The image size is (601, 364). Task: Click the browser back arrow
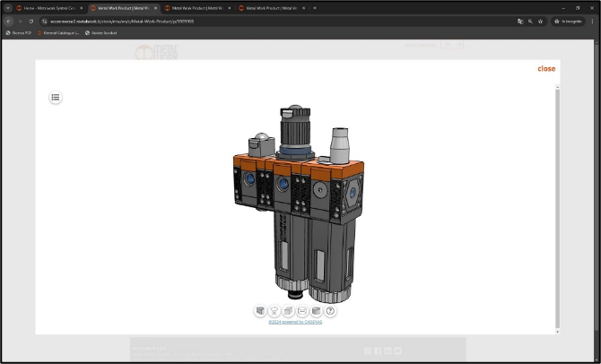(8, 21)
